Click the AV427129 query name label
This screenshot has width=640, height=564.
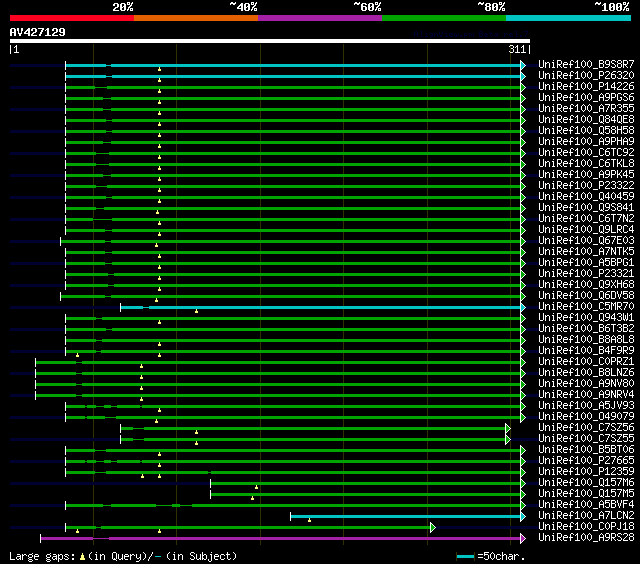[38, 32]
